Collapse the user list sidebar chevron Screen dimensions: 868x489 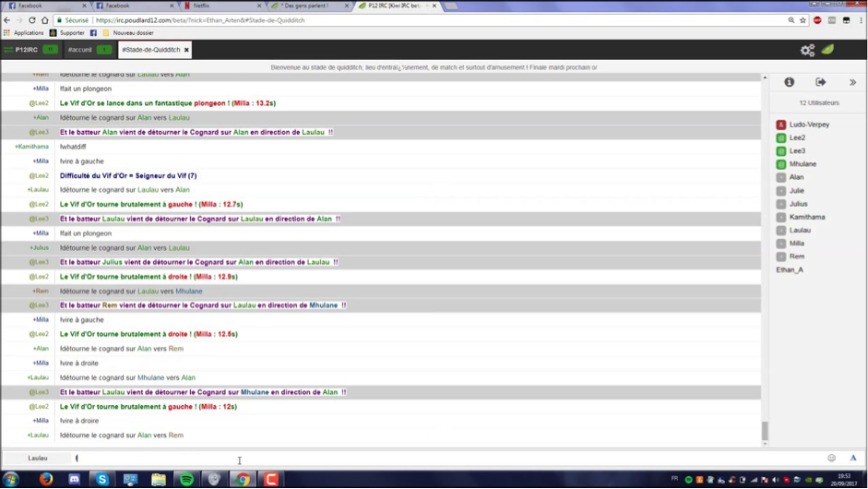coord(852,82)
